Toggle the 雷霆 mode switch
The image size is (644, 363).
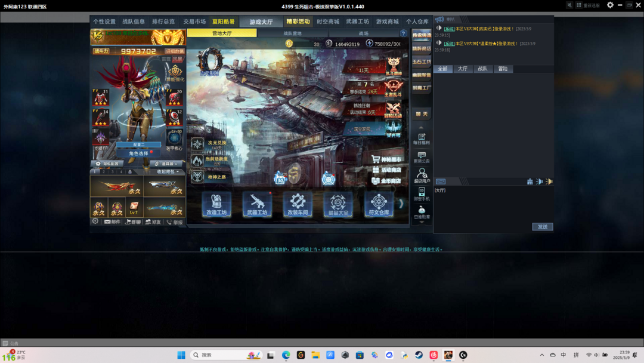(x=166, y=59)
